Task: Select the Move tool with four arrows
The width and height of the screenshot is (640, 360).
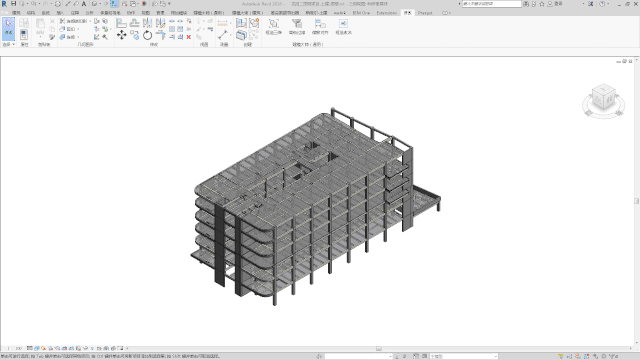Action: [x=121, y=35]
